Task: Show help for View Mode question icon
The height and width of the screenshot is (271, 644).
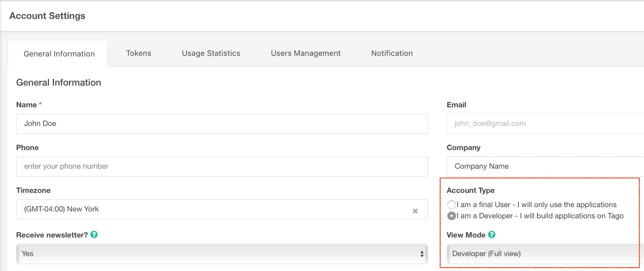Action: coord(492,235)
